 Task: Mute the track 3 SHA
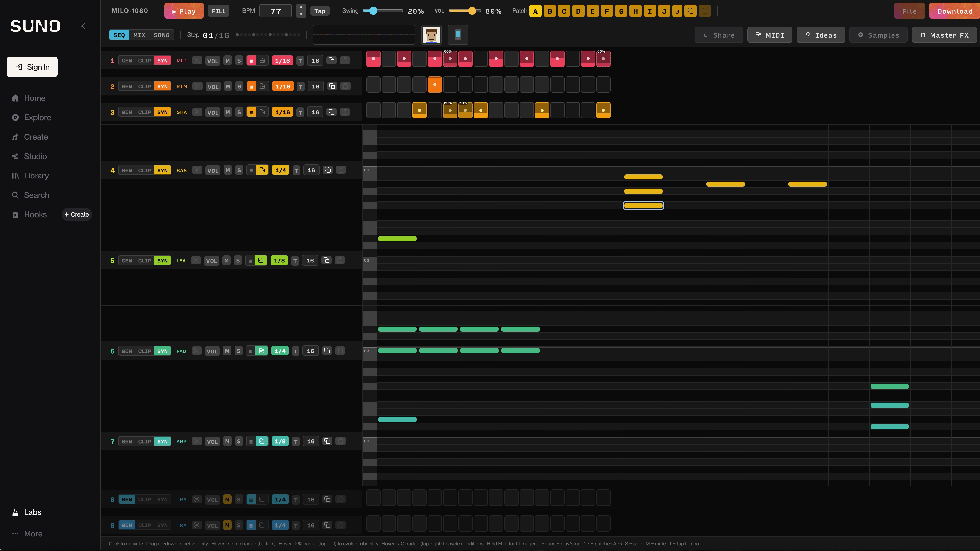227,112
